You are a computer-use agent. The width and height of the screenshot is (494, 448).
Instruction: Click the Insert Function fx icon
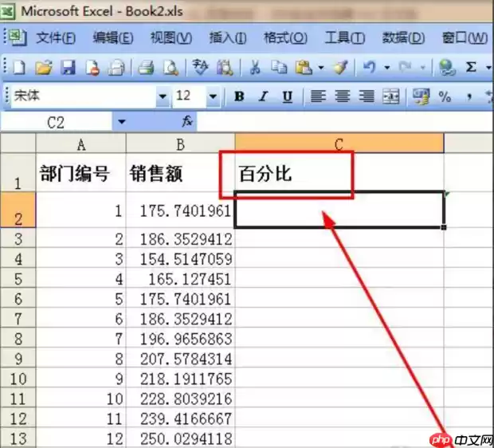click(x=187, y=121)
